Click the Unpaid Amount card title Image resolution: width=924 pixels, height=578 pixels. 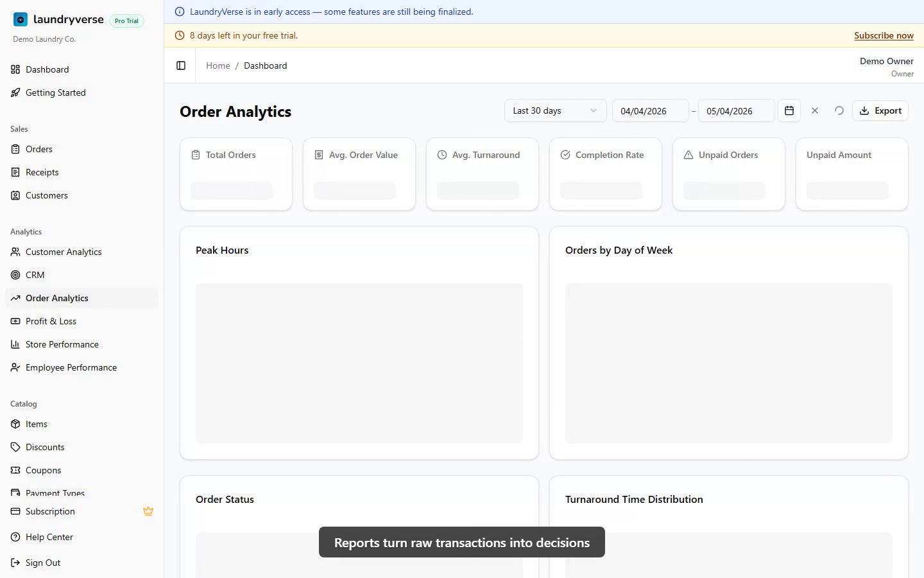pyautogui.click(x=839, y=155)
